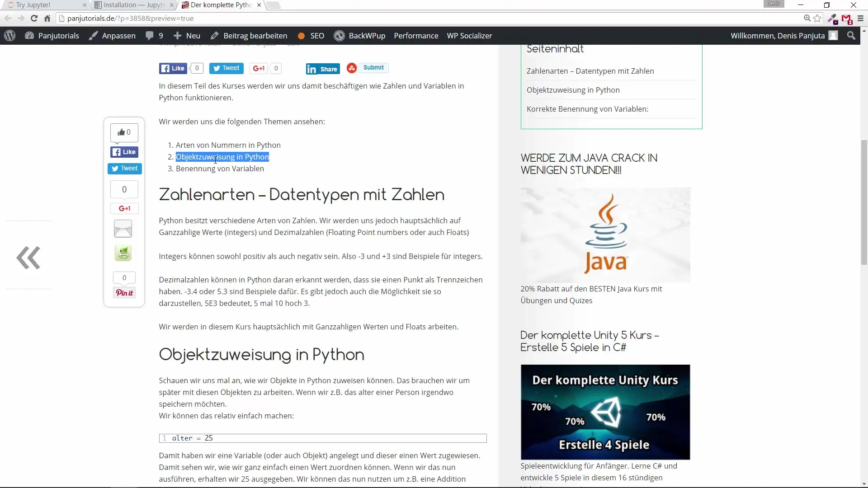Open the Chrome hamburger menu
Image resolution: width=868 pixels, height=488 pixels.
860,19
